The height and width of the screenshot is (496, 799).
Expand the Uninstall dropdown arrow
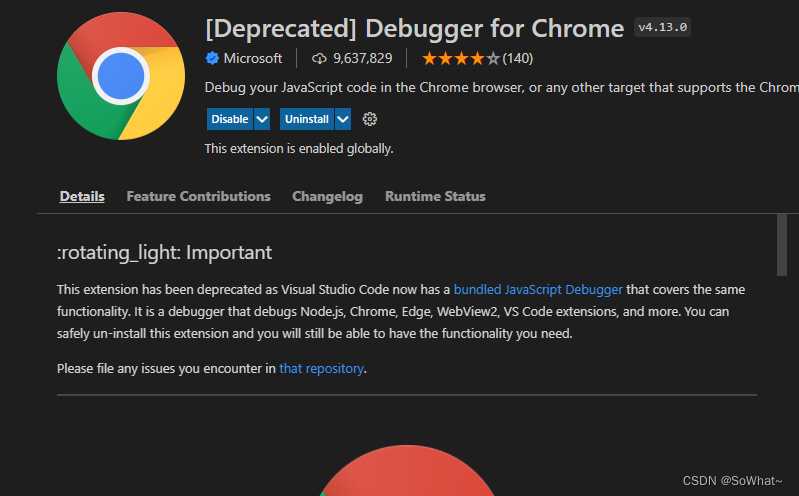[343, 119]
